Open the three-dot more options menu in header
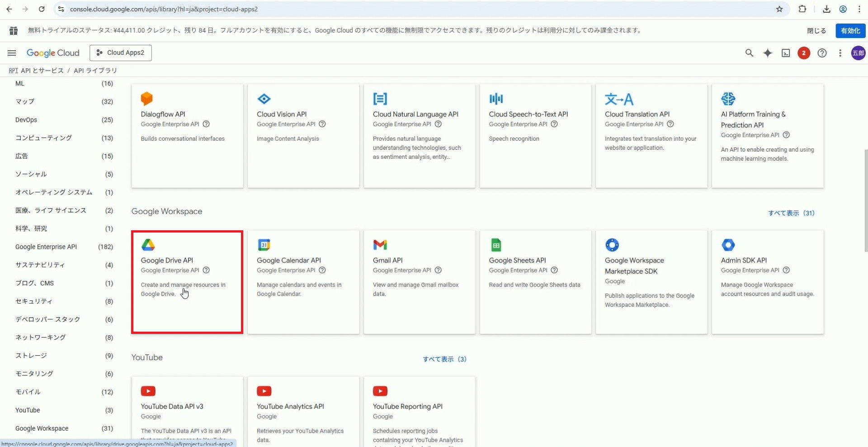The width and height of the screenshot is (868, 447). click(840, 53)
